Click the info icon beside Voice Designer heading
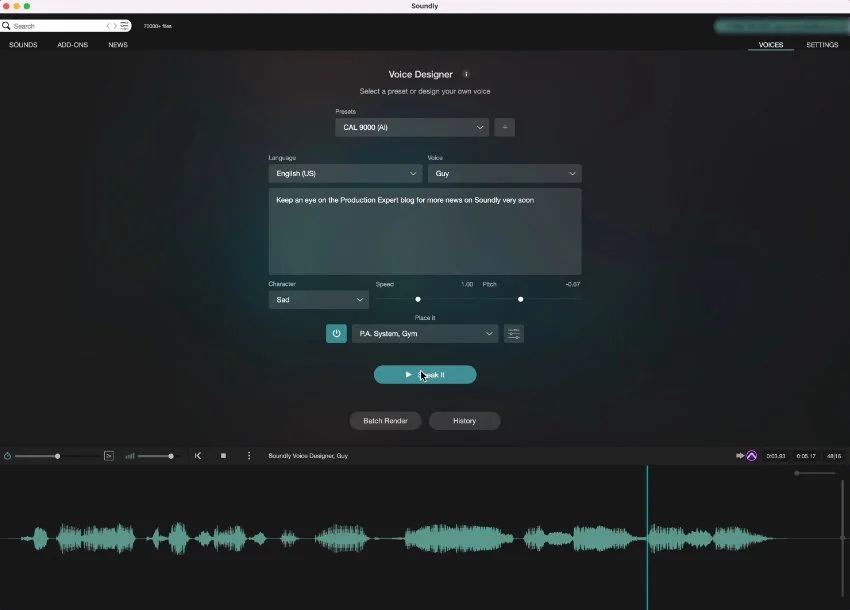The height and width of the screenshot is (610, 850). point(466,74)
